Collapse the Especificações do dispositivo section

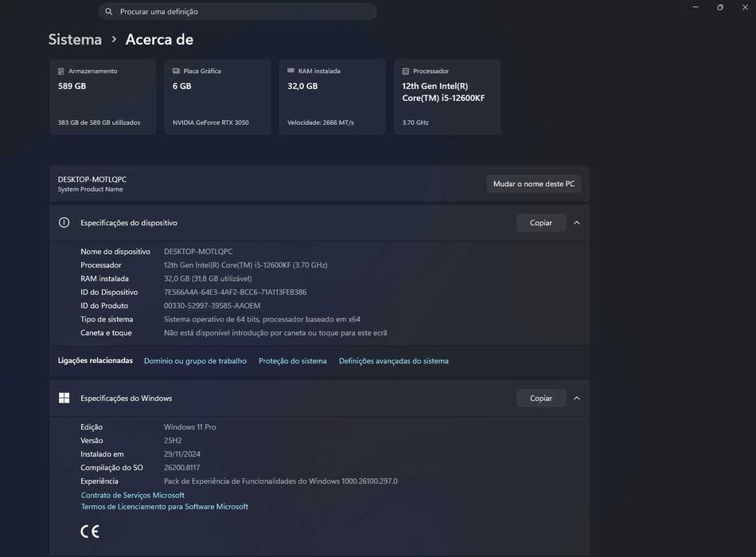tap(577, 223)
